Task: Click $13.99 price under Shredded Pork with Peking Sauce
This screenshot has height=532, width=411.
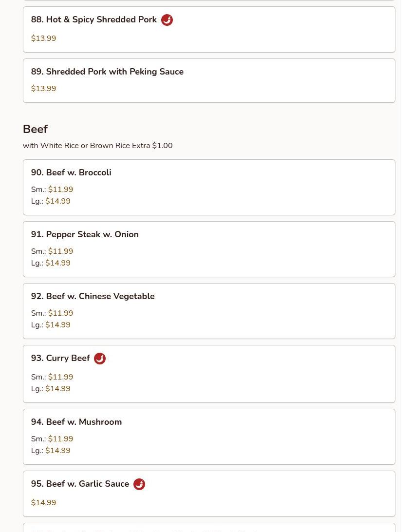Action: pos(43,89)
